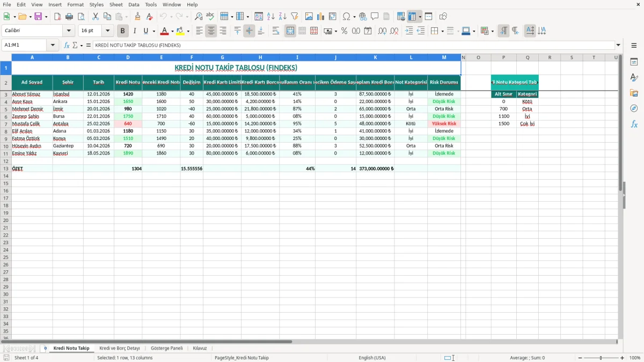Toggle Center Horizontally alignment

tap(211, 31)
